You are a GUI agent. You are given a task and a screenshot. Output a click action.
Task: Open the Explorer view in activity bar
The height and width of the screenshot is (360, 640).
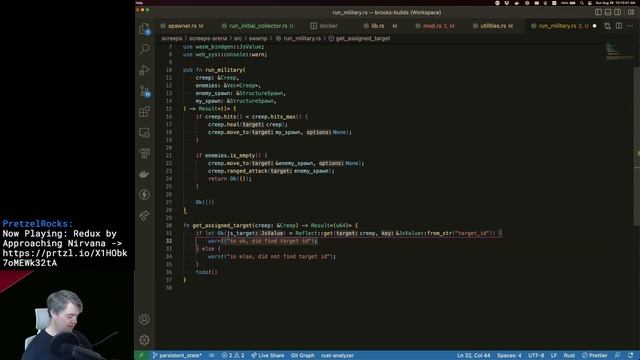coord(144,29)
